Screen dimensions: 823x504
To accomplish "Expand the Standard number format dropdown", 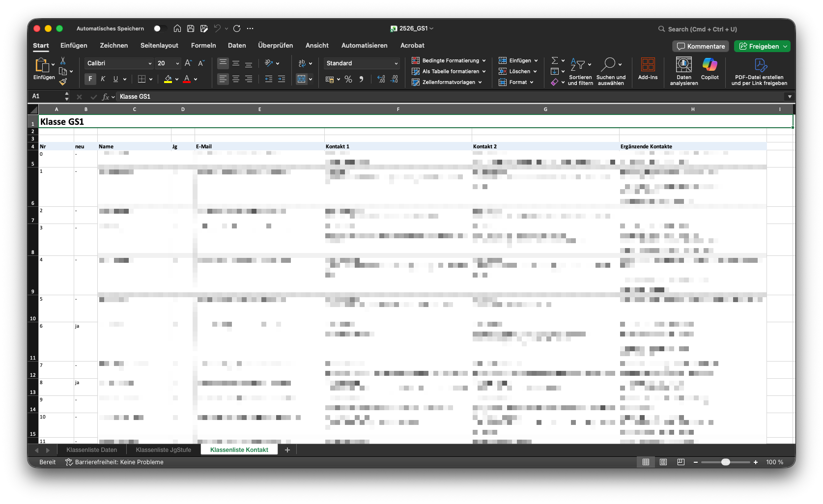I will pyautogui.click(x=396, y=63).
